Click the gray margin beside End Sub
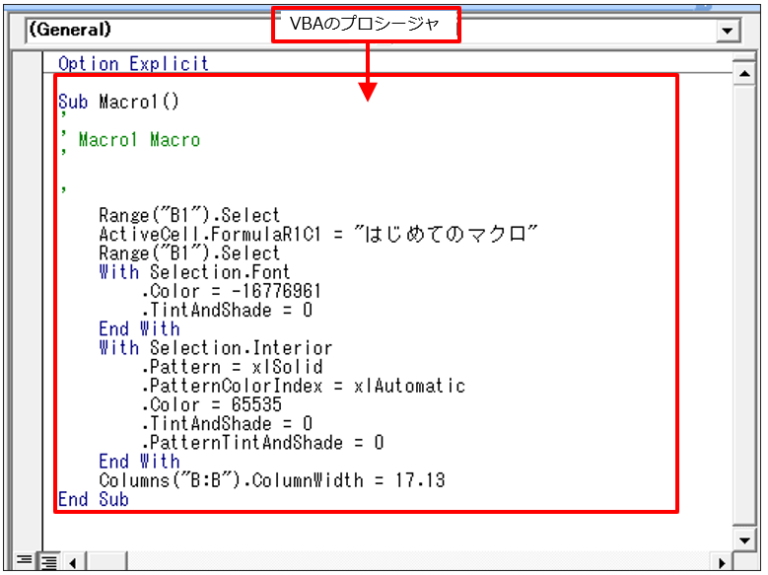The width and height of the screenshot is (768, 575). 29,499
